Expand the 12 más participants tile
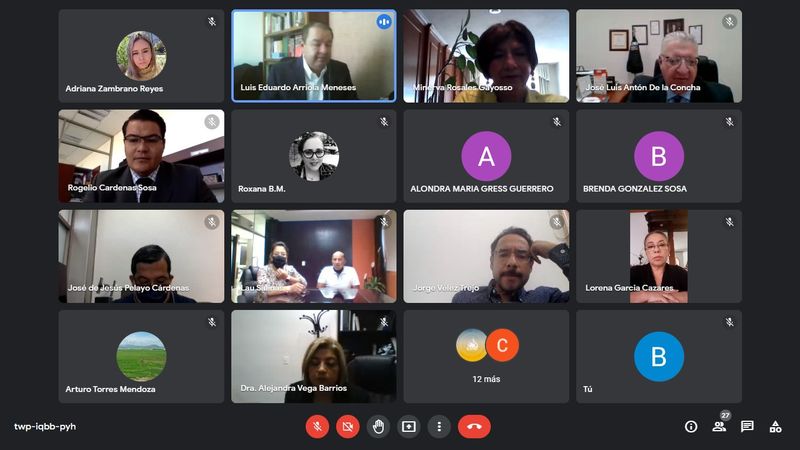Screen dimensions: 800x450 (486, 357)
